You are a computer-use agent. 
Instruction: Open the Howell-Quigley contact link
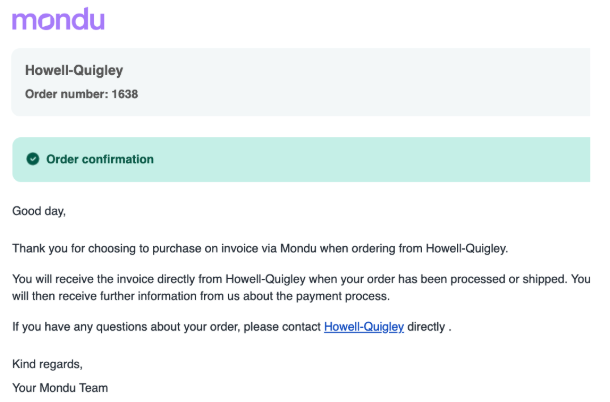pyautogui.click(x=364, y=327)
